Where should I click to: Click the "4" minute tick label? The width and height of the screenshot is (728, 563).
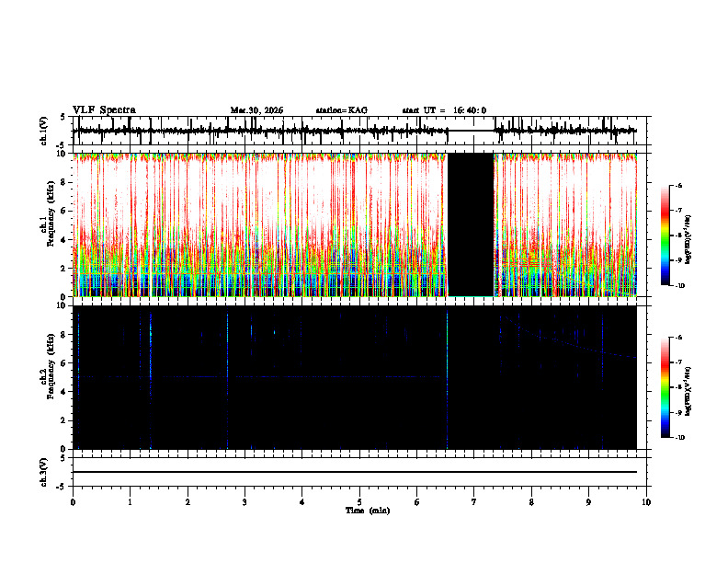pyautogui.click(x=302, y=502)
